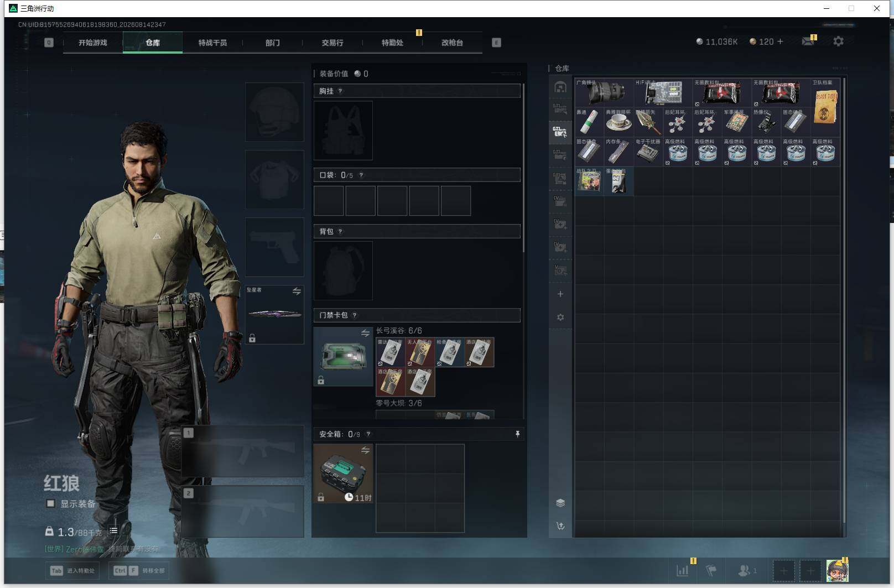894x588 pixels.
Task: Click the body armor equipment slot
Action: pos(274,180)
